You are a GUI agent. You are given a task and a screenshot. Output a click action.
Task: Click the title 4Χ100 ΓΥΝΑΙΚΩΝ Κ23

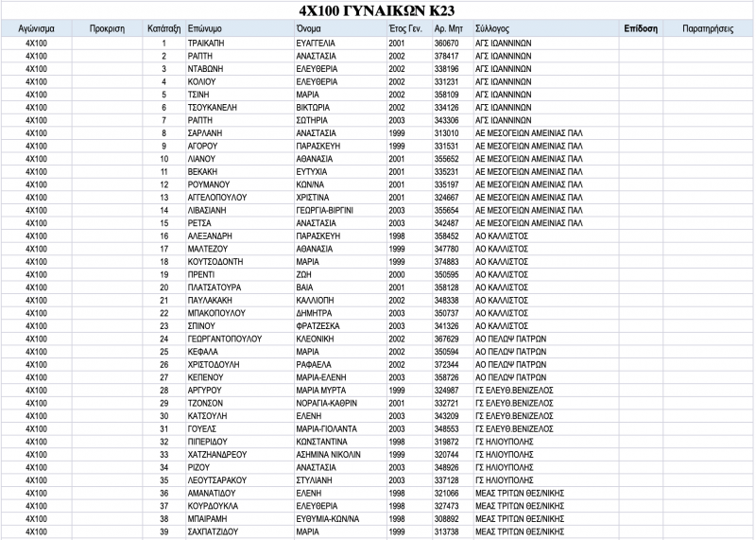(376, 10)
